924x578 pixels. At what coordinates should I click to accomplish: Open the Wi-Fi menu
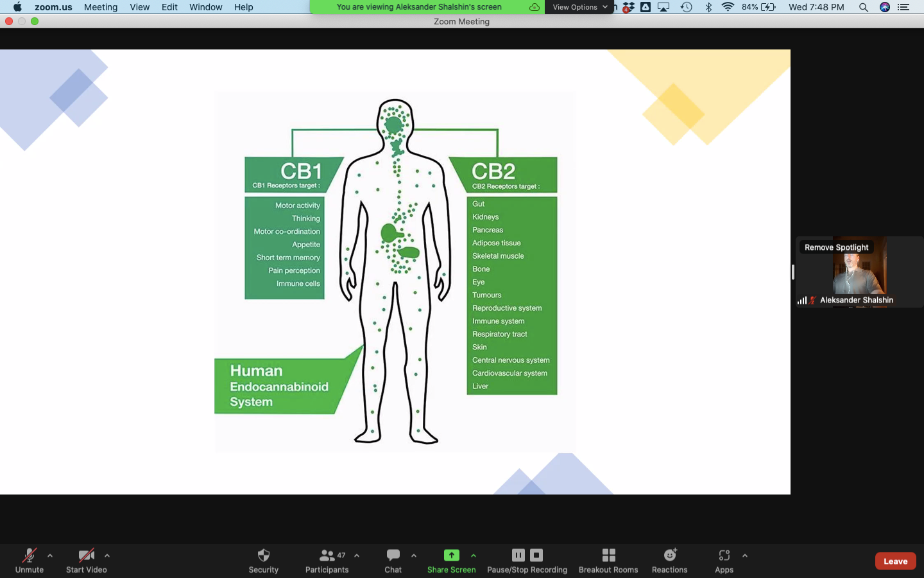(x=728, y=7)
